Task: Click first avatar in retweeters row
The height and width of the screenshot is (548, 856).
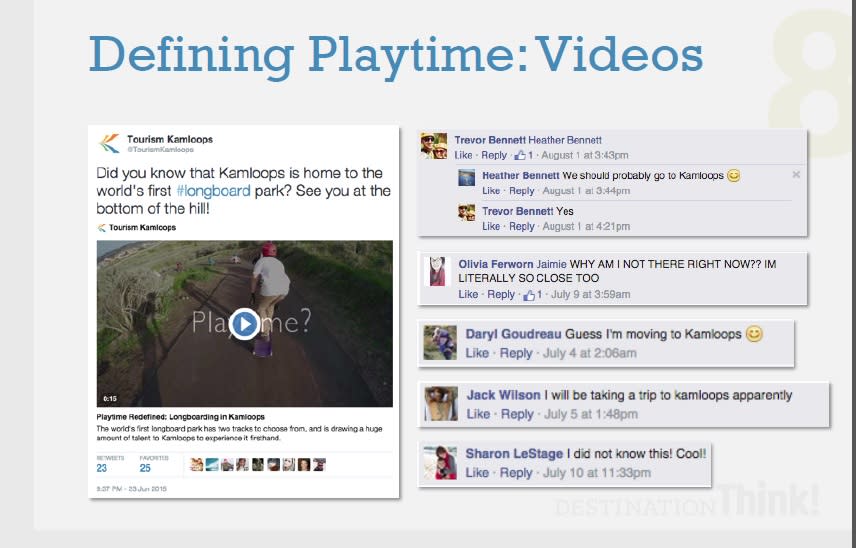Action: tap(197, 464)
